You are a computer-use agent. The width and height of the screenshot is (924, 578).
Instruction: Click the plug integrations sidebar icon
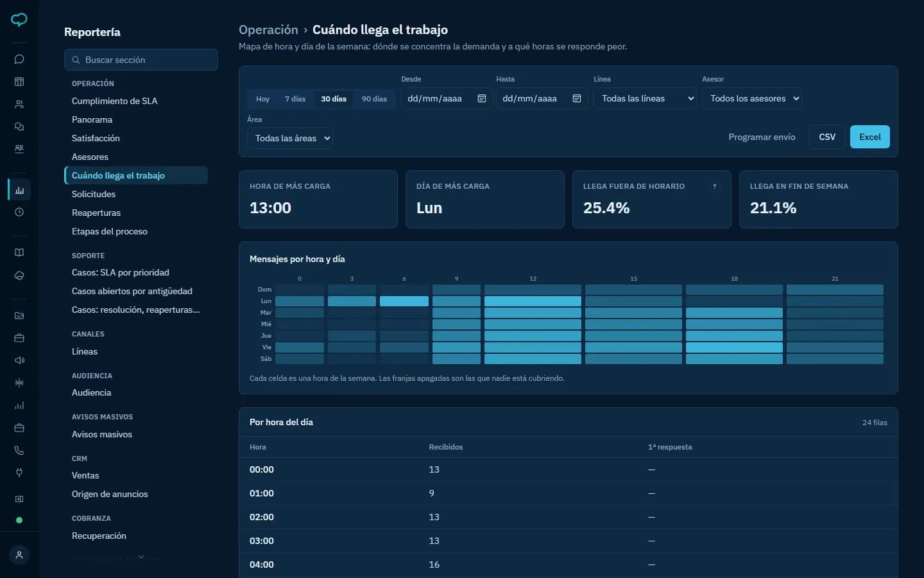click(x=19, y=473)
